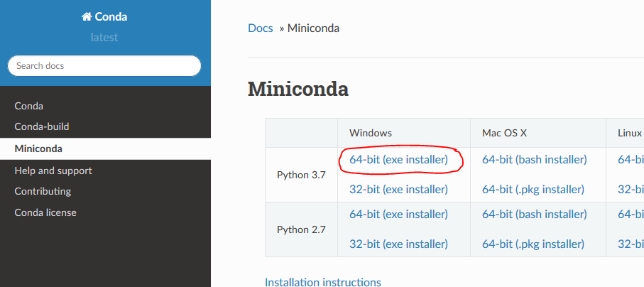Viewport: 644px width, 287px height.
Task: Download Python 3.7 Mac 64-bit .pkg installer
Action: (x=533, y=190)
